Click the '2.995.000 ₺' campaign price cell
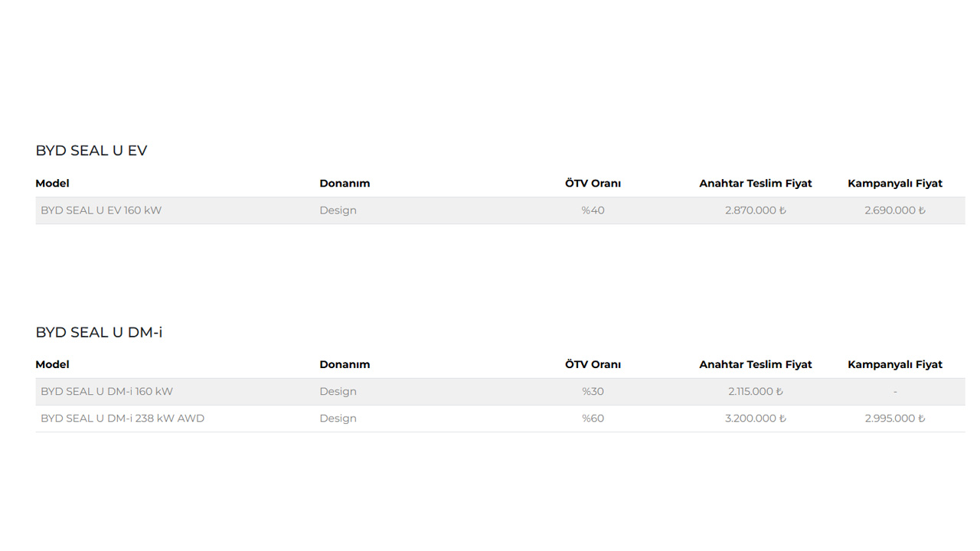Screen dimensions: 980x551 [x=895, y=419]
